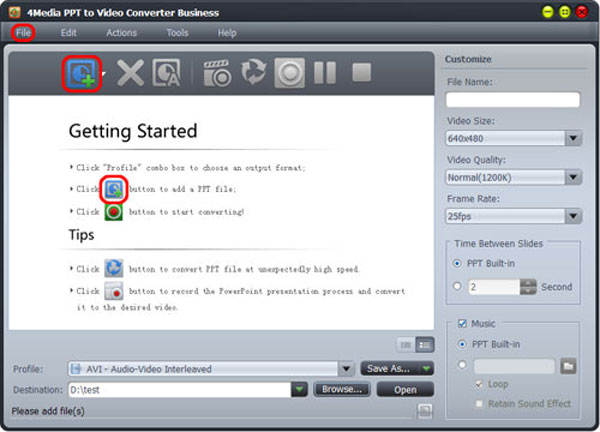Click the 'Please add file(s)' status text
Screen dimensions: 600x432
(x=48, y=411)
